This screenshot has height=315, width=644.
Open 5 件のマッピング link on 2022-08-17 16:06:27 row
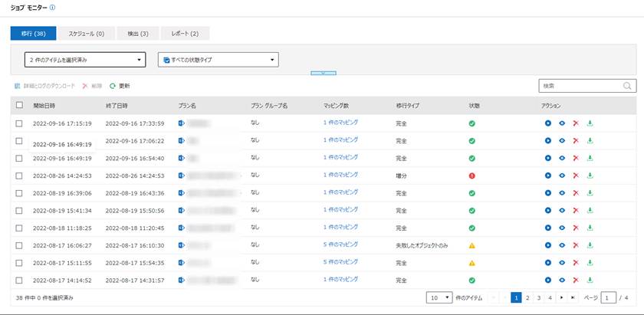(340, 244)
